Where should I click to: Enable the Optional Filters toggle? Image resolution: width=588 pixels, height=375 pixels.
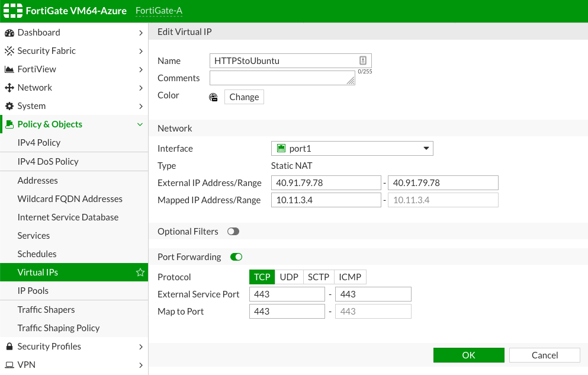coord(233,232)
